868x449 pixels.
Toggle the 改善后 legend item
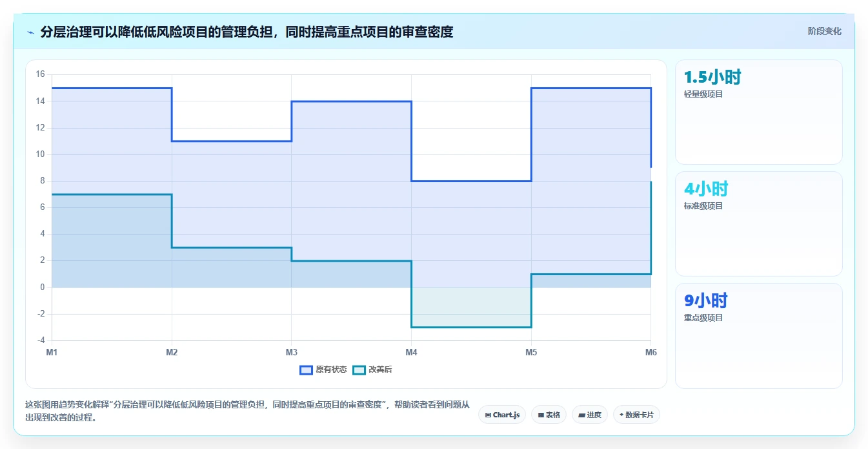pos(372,370)
